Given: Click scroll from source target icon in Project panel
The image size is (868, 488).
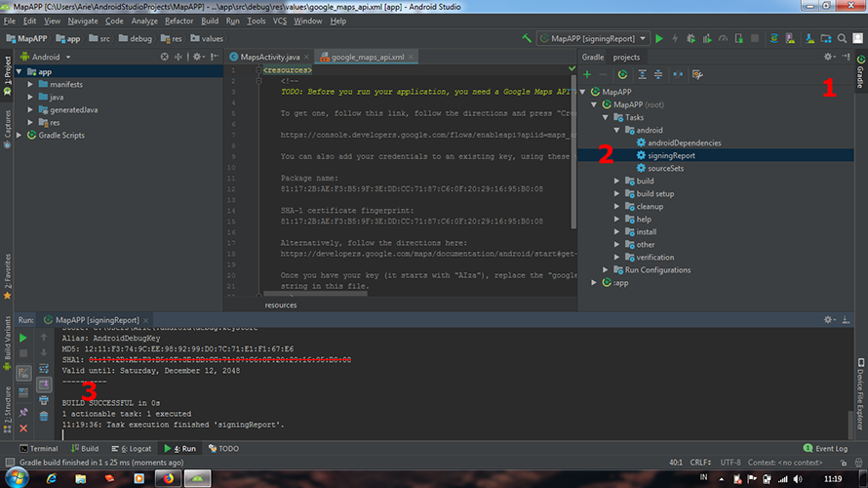Looking at the screenshot, I should 165,57.
